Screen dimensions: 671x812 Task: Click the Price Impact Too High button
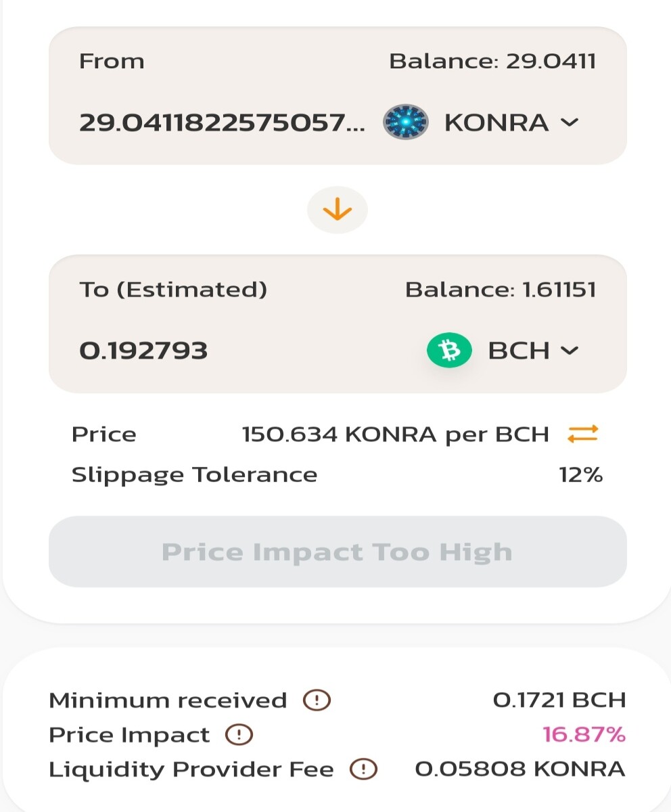pyautogui.click(x=338, y=552)
